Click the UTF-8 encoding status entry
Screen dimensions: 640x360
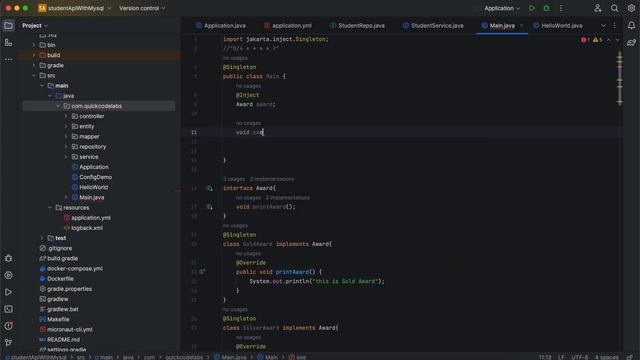[x=579, y=357]
